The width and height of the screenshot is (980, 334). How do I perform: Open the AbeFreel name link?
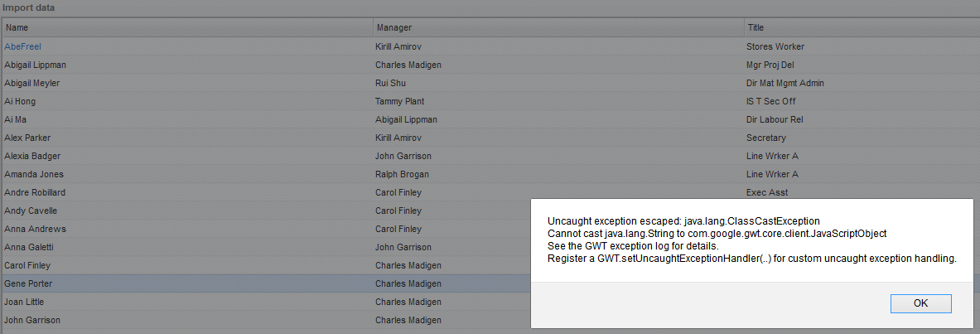(22, 46)
